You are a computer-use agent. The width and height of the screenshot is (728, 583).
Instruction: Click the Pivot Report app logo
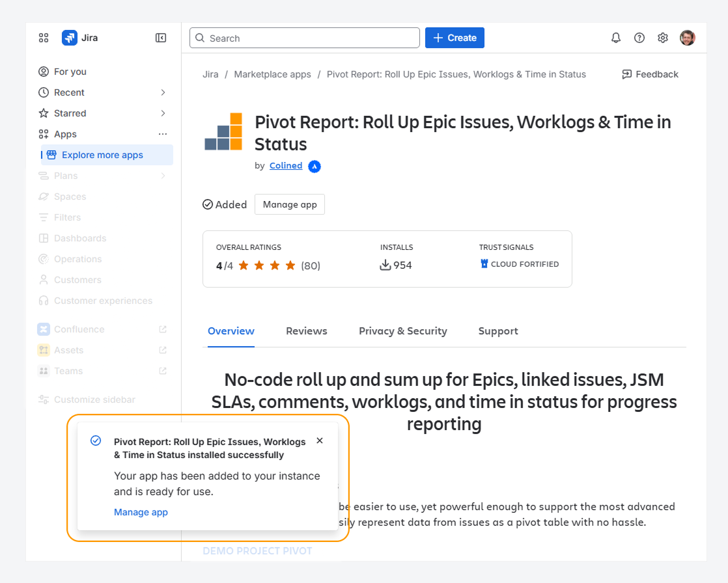point(224,131)
